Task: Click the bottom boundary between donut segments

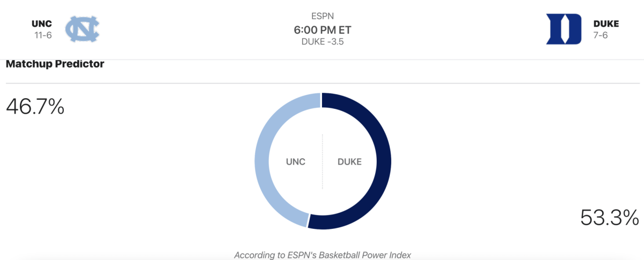Action: pyautogui.click(x=308, y=221)
